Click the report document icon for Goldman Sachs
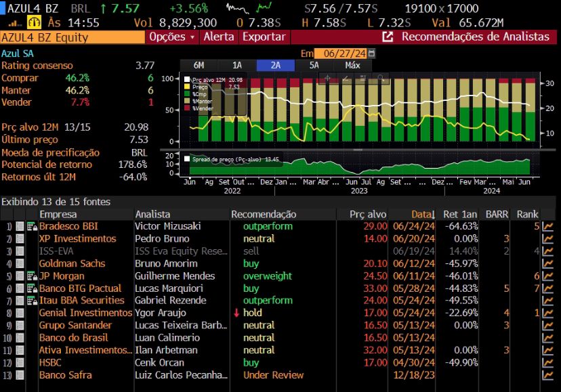This screenshot has height=392, width=561. point(20,263)
